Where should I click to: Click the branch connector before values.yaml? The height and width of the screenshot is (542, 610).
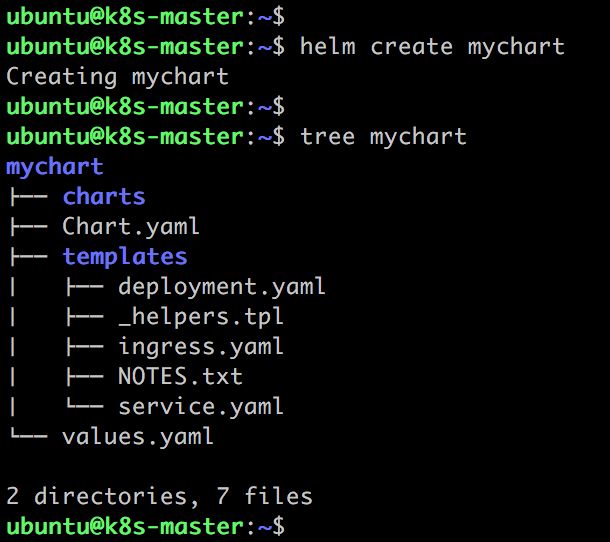[29, 435]
